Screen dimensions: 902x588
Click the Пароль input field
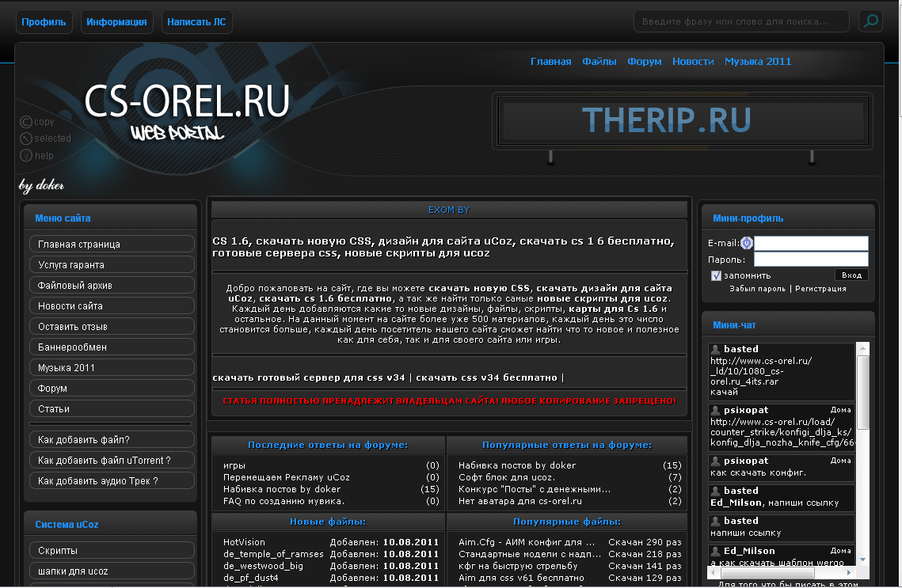(x=811, y=260)
